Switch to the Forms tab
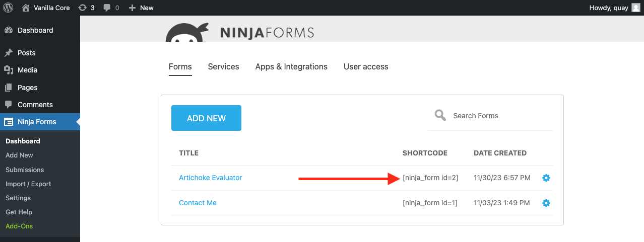644x242 pixels. coord(180,66)
